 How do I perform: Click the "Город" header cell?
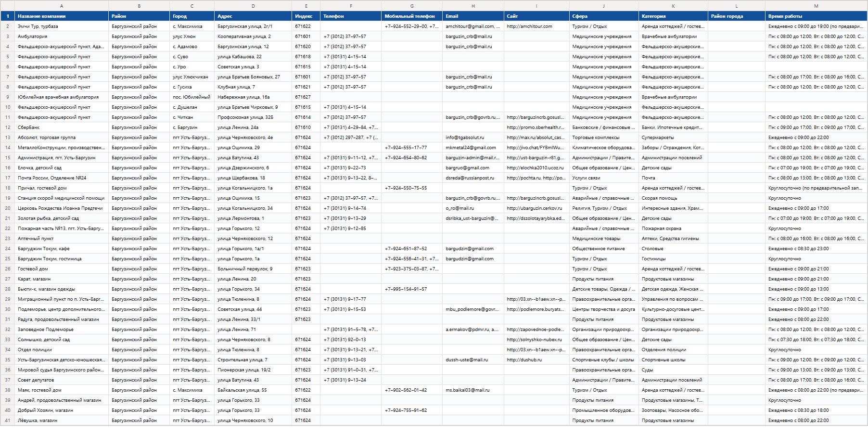pos(192,16)
